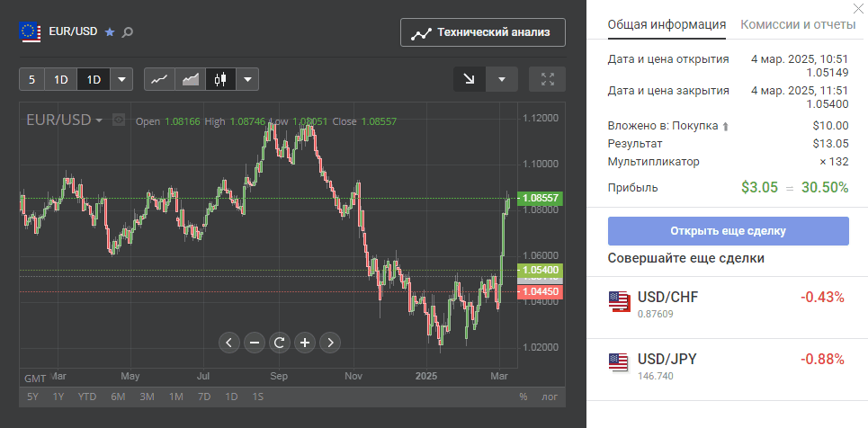The image size is (868, 428).
Task: Toggle percent scale mode
Action: [523, 397]
